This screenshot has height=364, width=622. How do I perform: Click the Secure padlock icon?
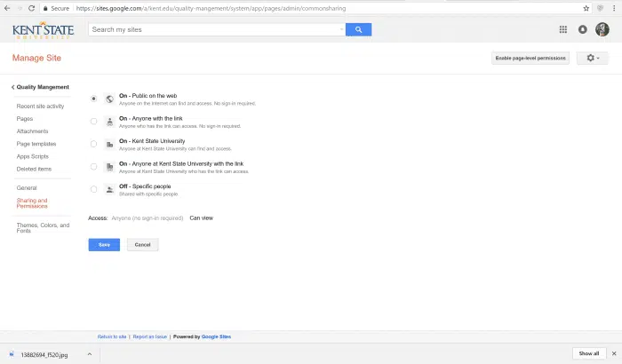click(45, 8)
